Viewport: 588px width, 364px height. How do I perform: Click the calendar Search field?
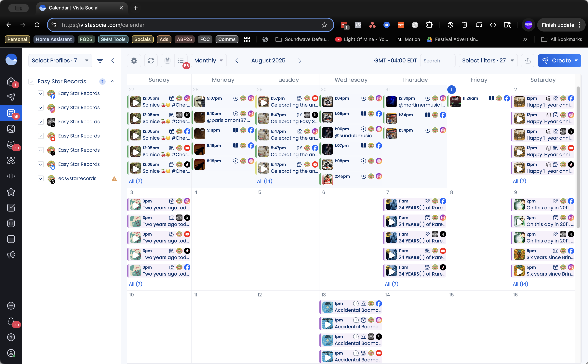437,61
